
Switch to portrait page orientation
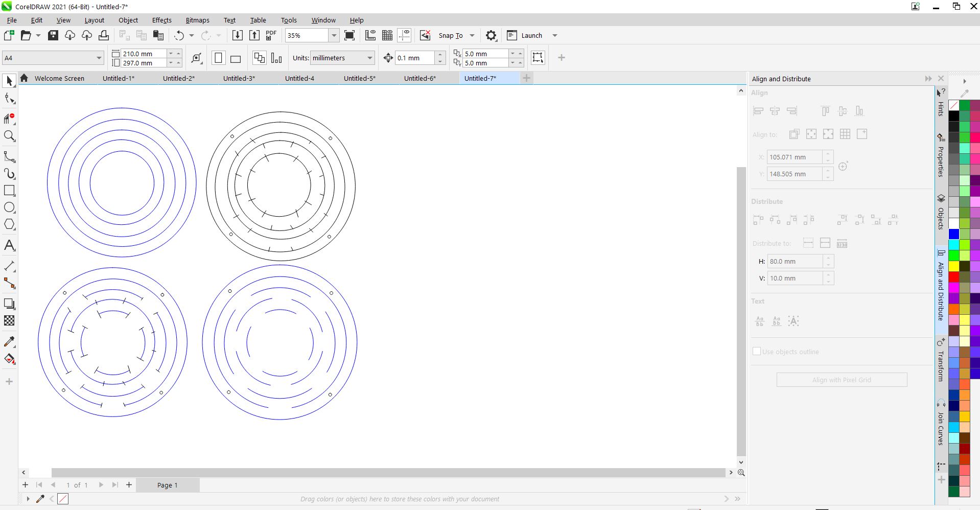coord(218,58)
